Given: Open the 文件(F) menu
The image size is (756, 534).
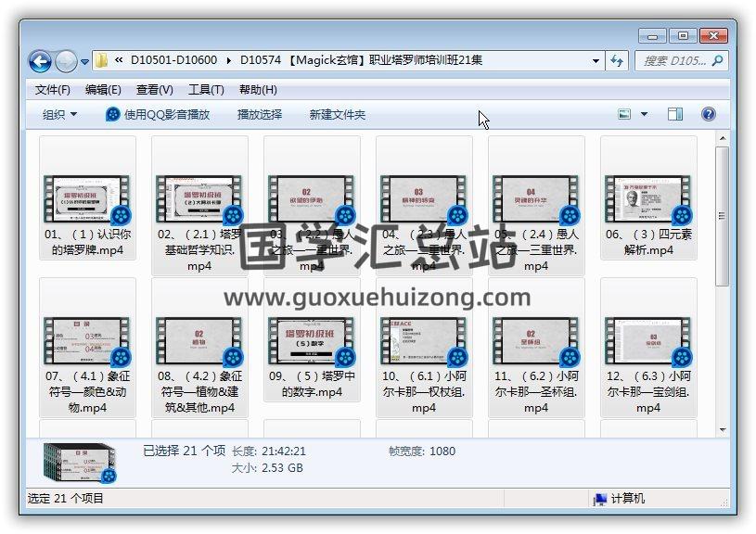Looking at the screenshot, I should pos(52,90).
